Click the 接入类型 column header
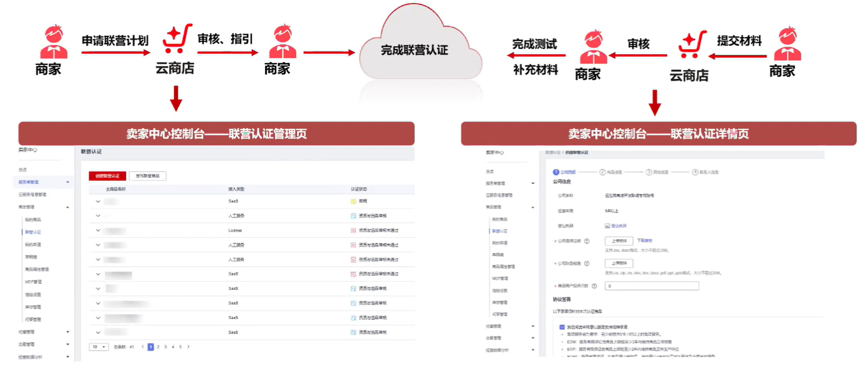Viewport: 868px width, 384px height. click(x=236, y=189)
